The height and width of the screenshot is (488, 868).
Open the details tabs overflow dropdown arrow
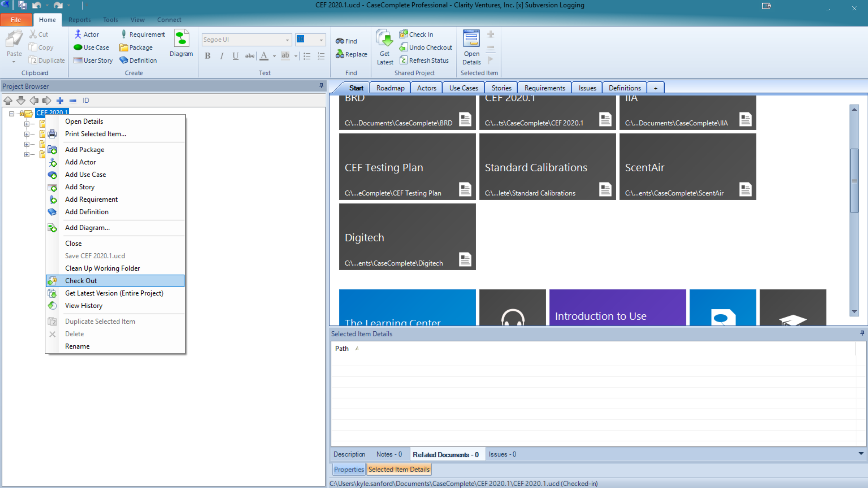click(x=861, y=454)
